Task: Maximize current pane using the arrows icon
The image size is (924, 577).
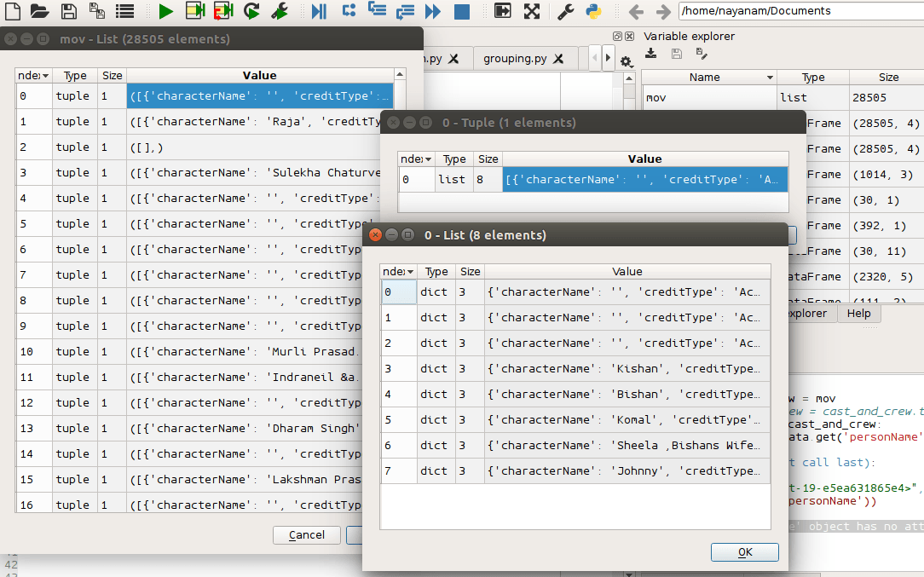Action: [532, 11]
